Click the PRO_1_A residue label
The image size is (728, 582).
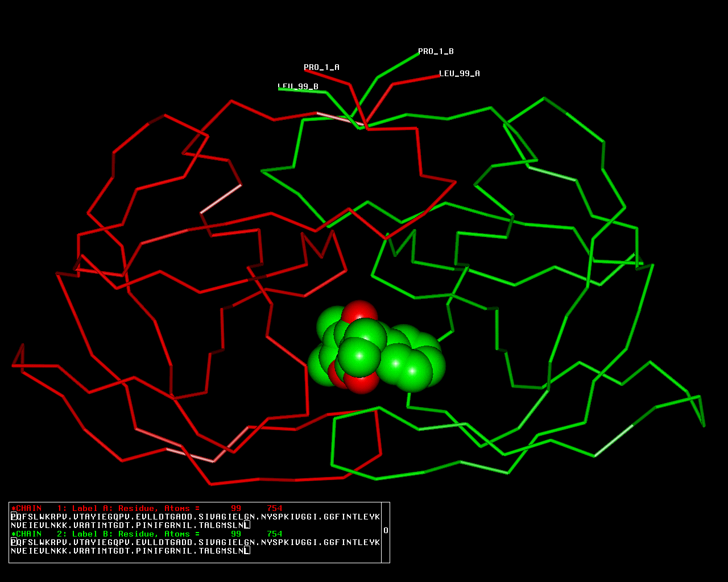click(x=321, y=67)
